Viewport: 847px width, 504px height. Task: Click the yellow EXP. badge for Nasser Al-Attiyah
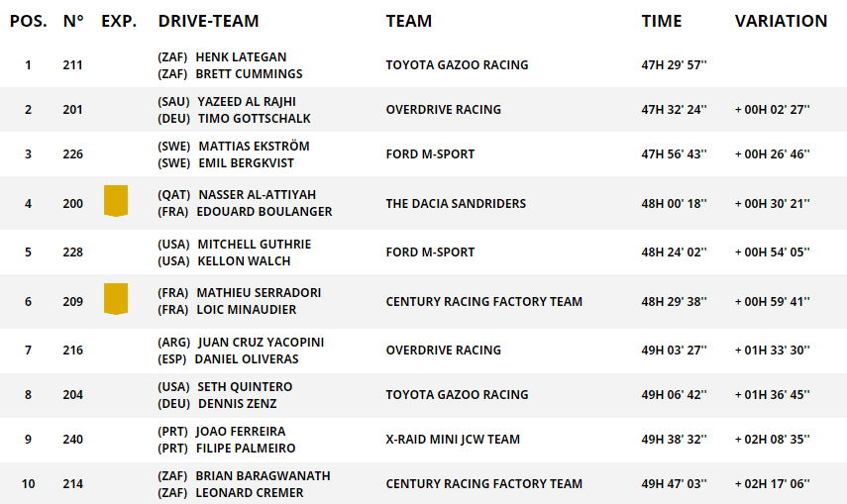click(116, 201)
